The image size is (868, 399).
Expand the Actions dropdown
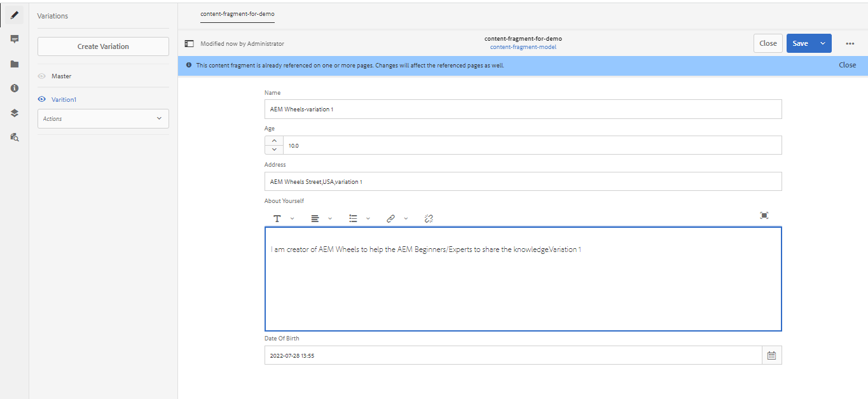[103, 118]
